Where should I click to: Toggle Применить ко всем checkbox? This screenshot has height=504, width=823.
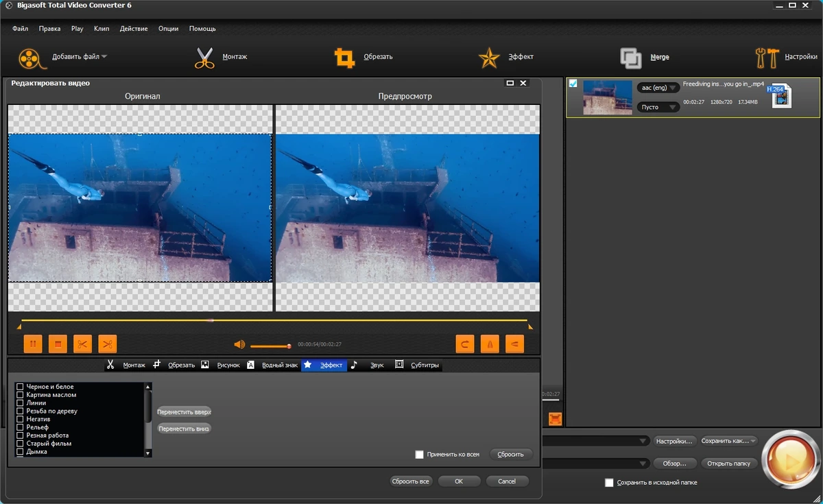[x=419, y=455]
